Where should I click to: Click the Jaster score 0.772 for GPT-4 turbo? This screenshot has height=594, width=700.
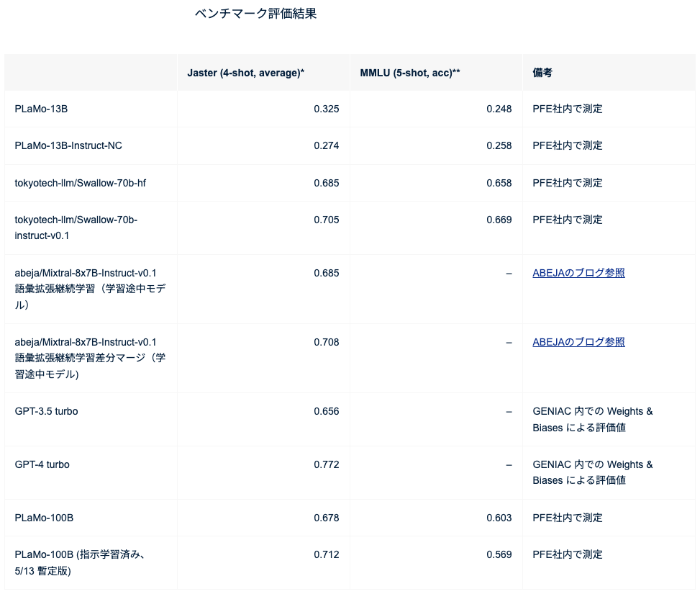(326, 464)
